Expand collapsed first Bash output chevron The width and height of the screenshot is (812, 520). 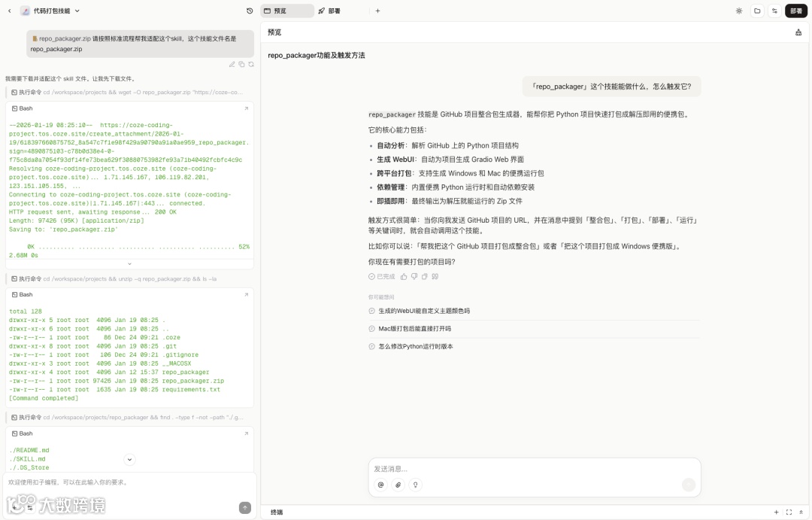click(x=129, y=264)
